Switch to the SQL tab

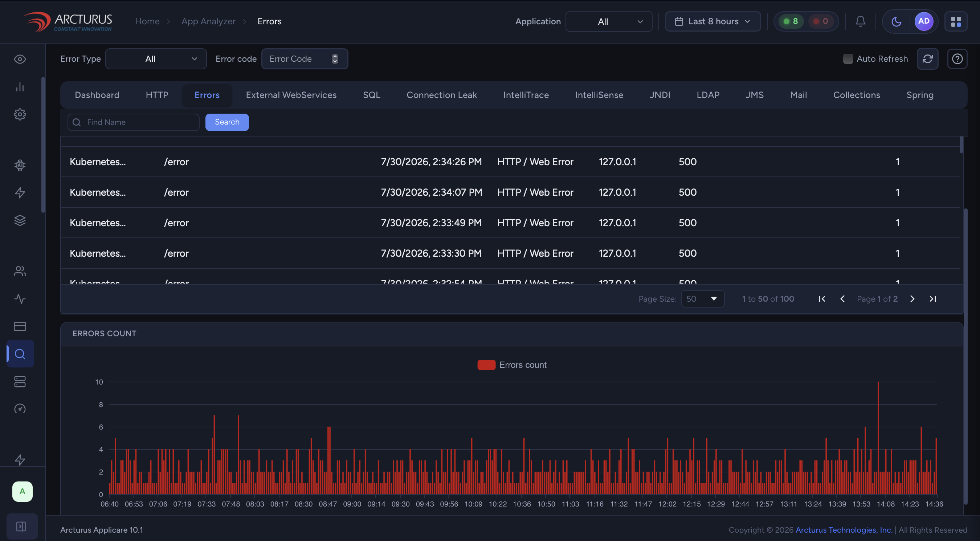pyautogui.click(x=371, y=95)
